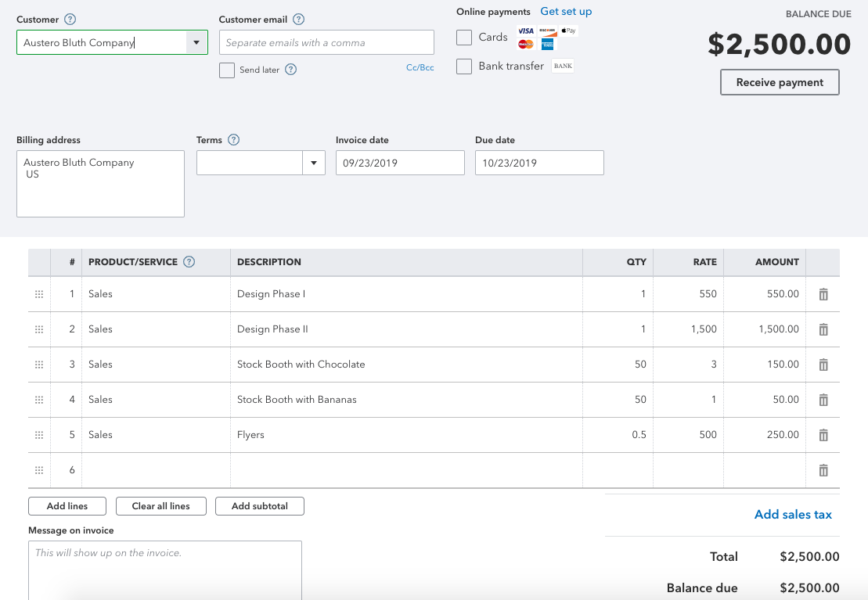868x600 pixels.
Task: Click the Customer email input field
Action: point(326,42)
